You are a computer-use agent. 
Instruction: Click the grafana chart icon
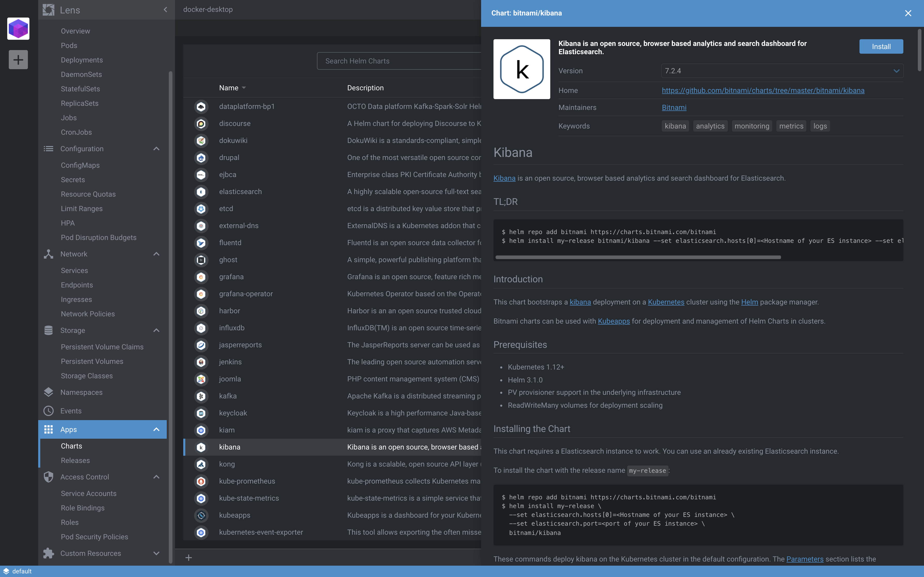click(x=201, y=277)
